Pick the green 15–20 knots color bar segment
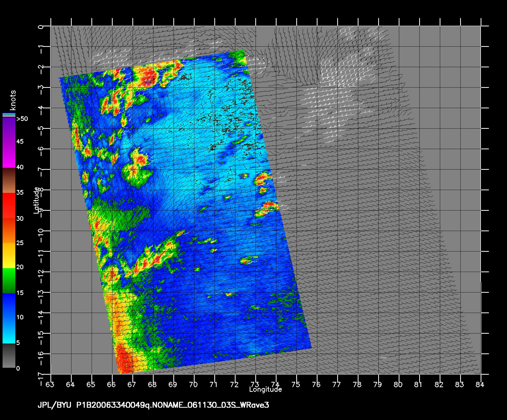 click(x=9, y=280)
